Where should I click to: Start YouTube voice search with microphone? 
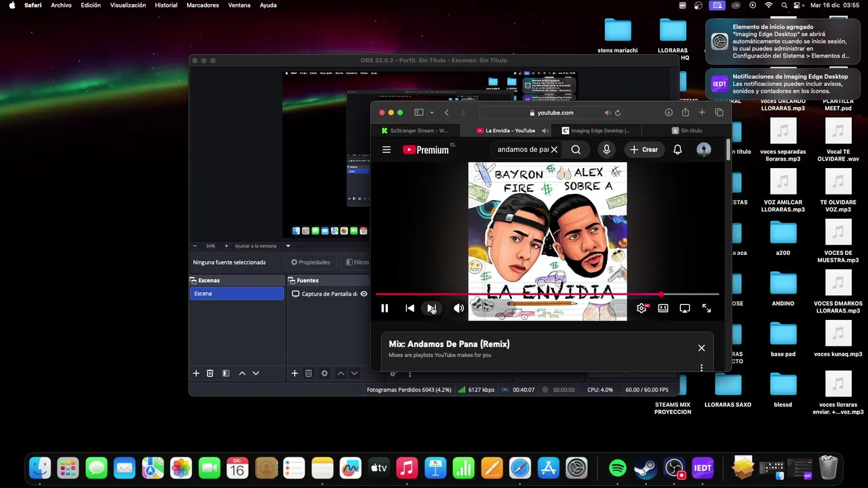coord(606,150)
